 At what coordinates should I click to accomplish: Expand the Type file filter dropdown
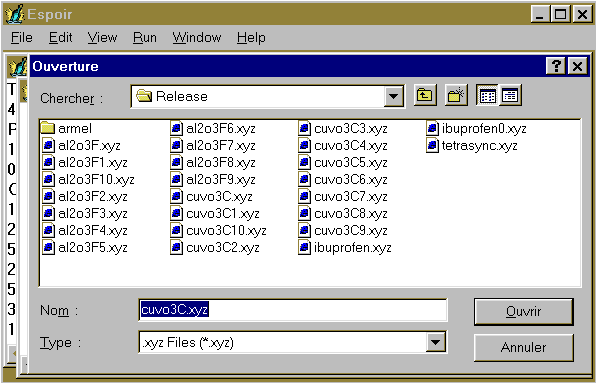point(436,342)
